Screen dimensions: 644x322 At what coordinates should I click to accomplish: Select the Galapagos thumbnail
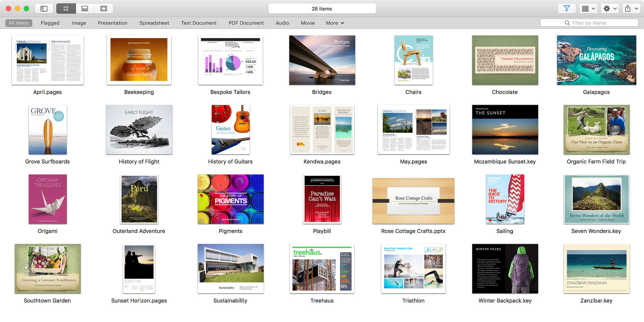click(x=596, y=60)
